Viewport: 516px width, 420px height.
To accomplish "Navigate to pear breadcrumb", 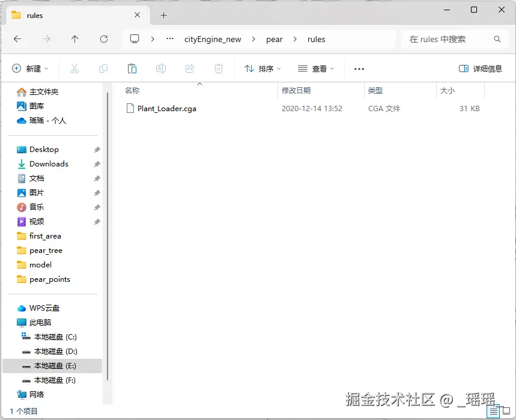I will pyautogui.click(x=274, y=39).
